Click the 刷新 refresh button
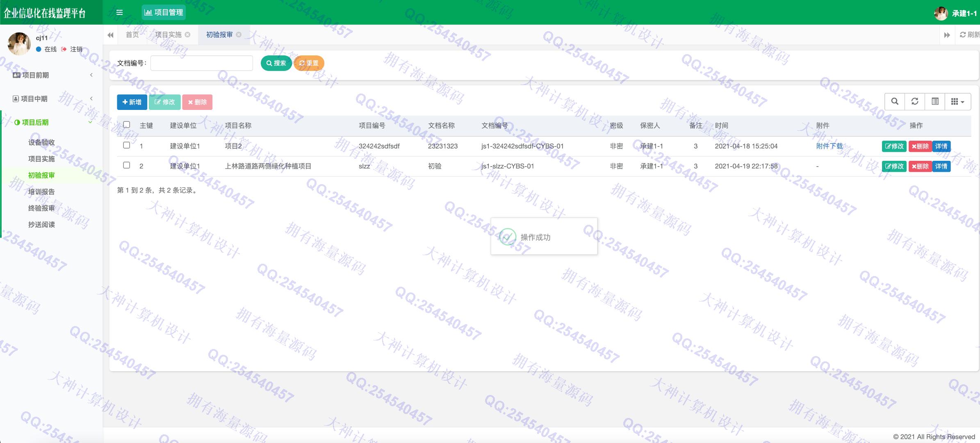The height and width of the screenshot is (443, 980). click(x=970, y=35)
